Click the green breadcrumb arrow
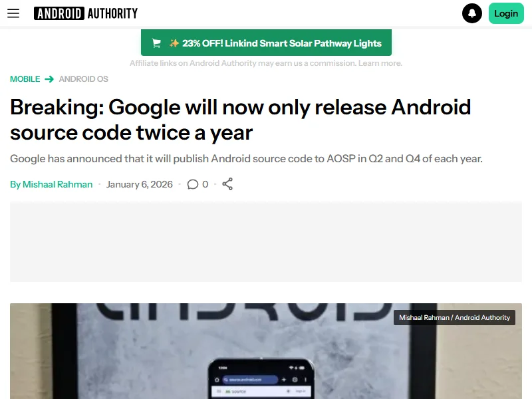 49,79
